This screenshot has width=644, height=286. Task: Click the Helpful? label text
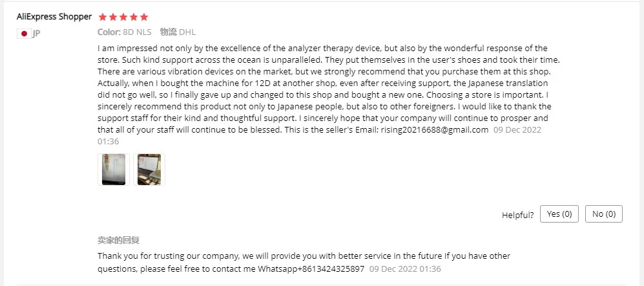[x=517, y=215]
